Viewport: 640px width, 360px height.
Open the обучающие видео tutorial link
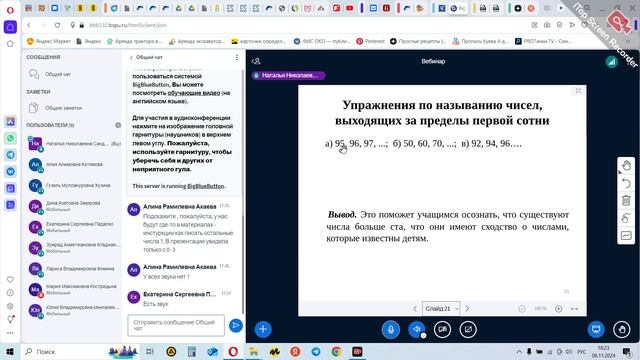pyautogui.click(x=193, y=93)
